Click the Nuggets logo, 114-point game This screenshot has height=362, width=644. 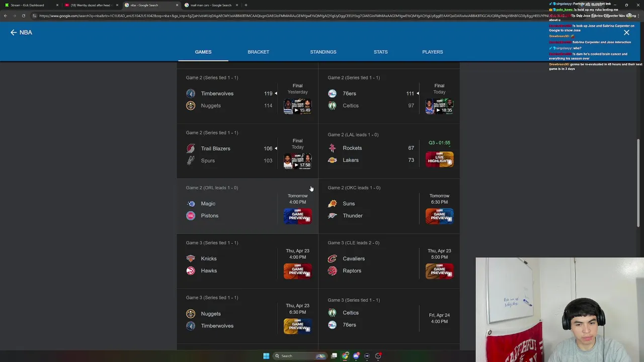pos(190,106)
